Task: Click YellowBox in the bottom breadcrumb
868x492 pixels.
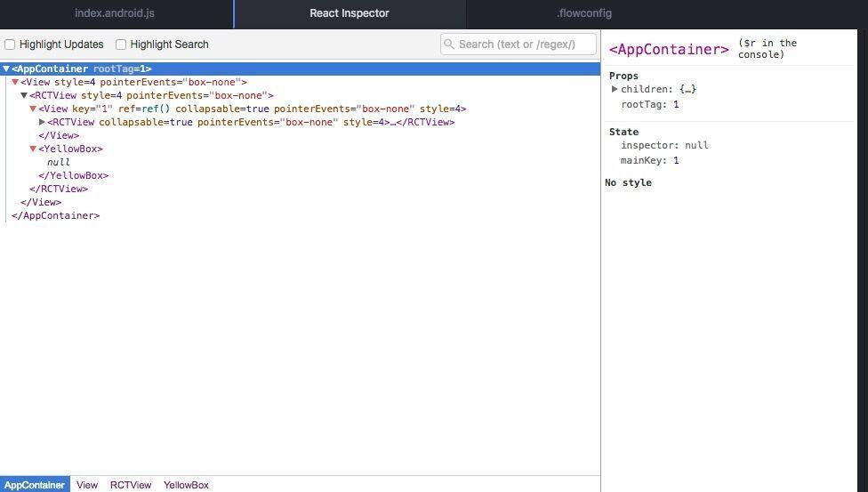Action: pyautogui.click(x=186, y=485)
